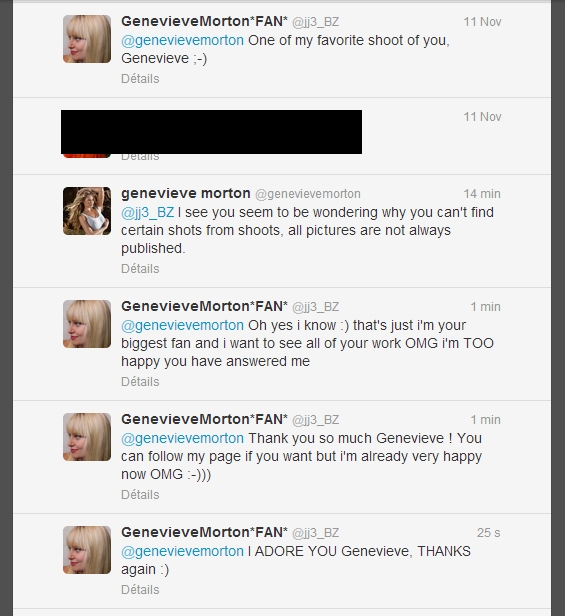565x616 pixels.
Task: Click the @genevievemorton mention in the 'Thank you so much' tweet
Action: (x=182, y=438)
